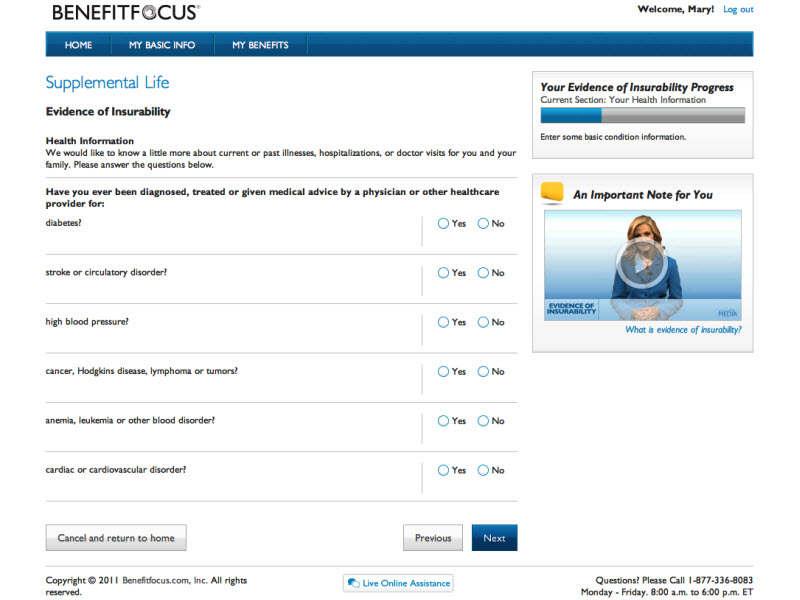800x600 pixels.
Task: Select Yes for diabetes
Action: (443, 223)
